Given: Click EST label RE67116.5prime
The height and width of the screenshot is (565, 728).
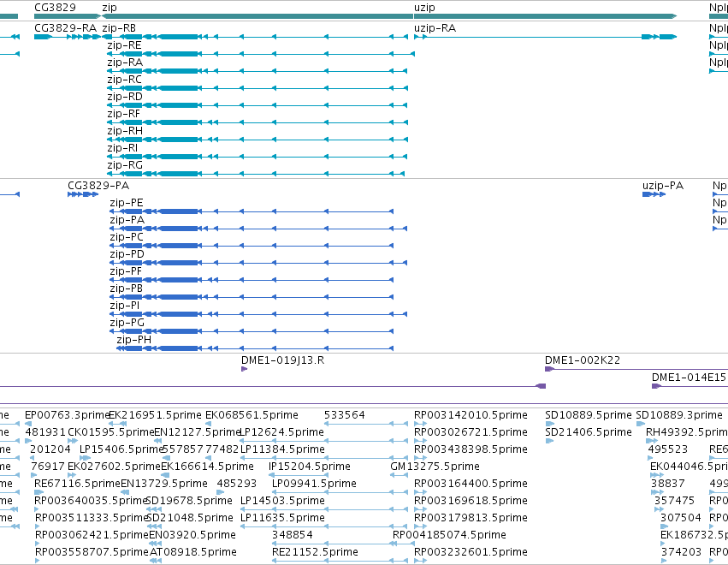Looking at the screenshot, I should pos(78,484).
